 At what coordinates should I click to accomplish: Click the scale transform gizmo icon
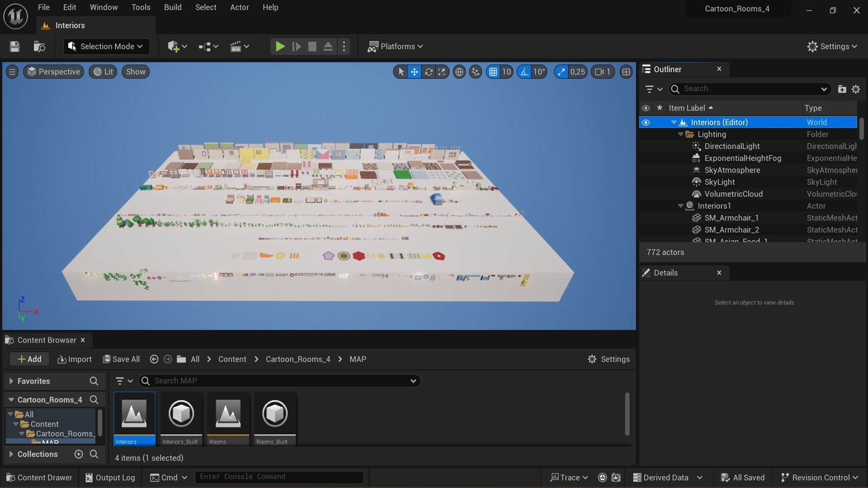pos(442,72)
